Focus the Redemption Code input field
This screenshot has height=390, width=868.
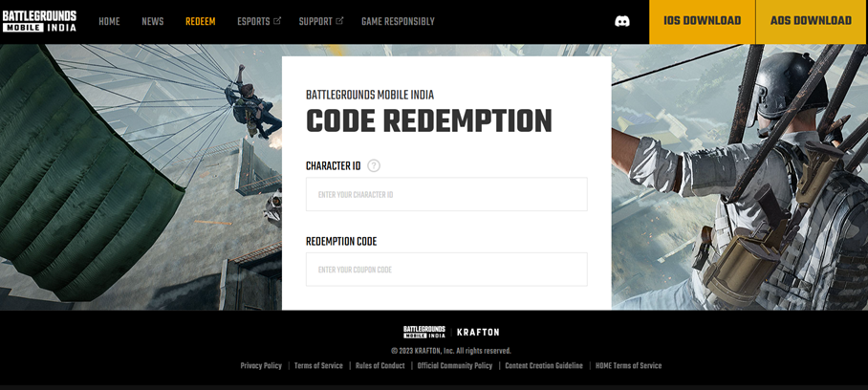click(x=446, y=270)
